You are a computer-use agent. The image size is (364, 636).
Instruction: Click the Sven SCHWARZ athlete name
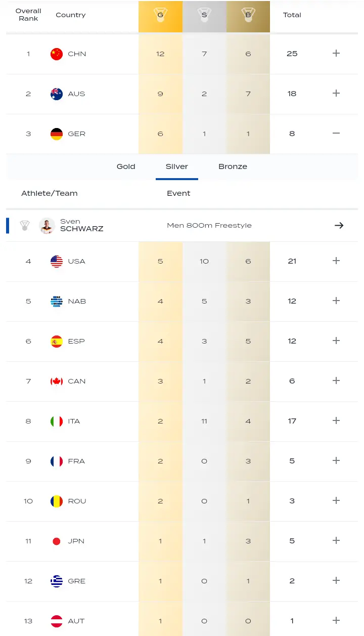click(x=81, y=225)
